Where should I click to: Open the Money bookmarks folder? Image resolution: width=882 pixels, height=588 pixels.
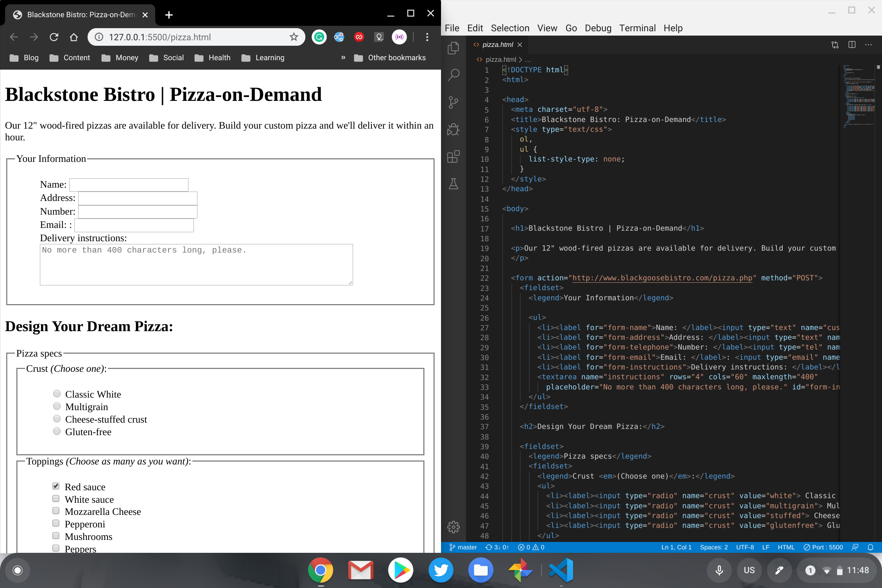(120, 57)
